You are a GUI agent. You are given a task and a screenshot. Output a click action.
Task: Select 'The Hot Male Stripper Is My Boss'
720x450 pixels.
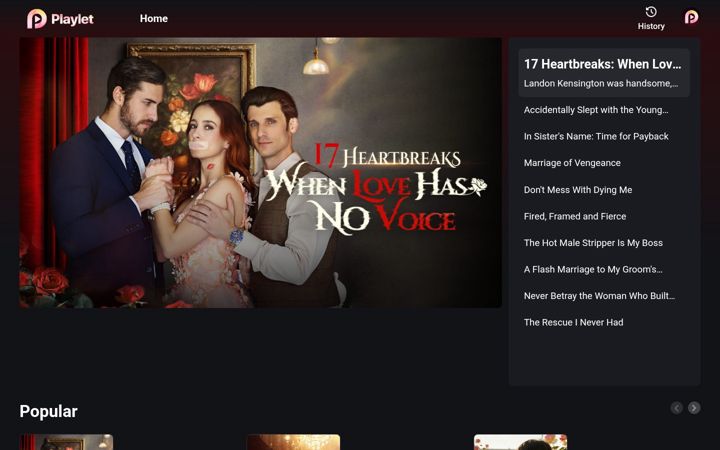pyautogui.click(x=593, y=243)
